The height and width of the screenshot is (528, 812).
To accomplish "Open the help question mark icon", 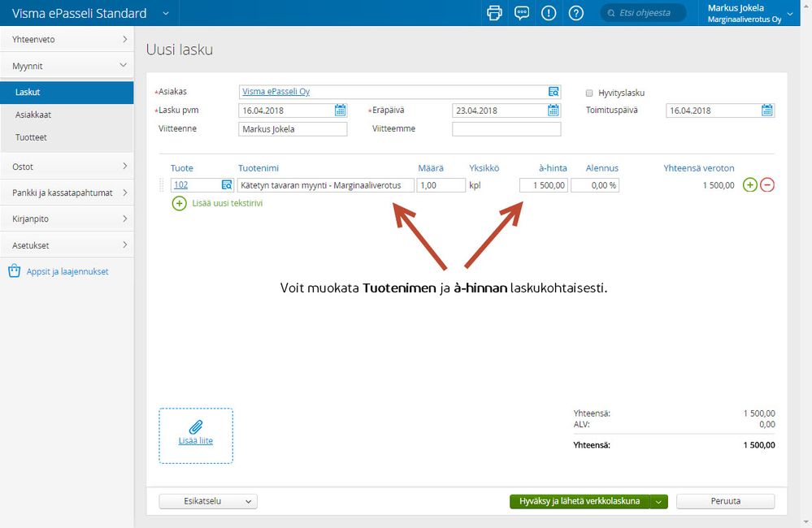I will [575, 13].
